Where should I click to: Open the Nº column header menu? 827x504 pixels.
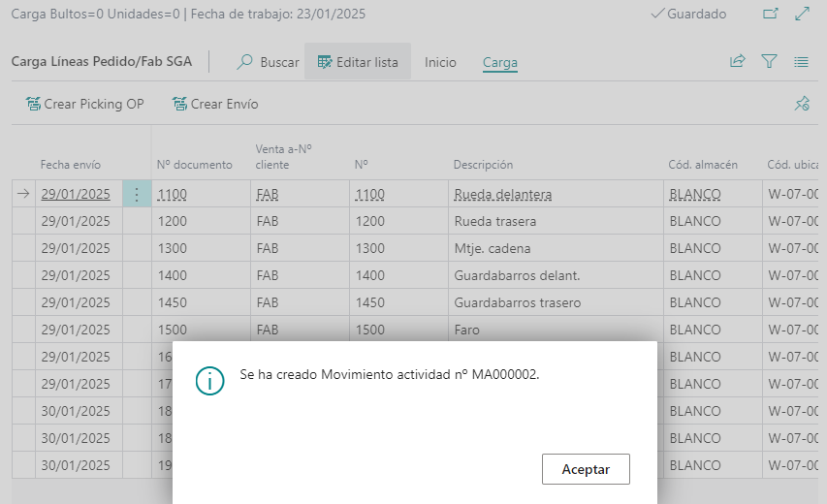362,165
